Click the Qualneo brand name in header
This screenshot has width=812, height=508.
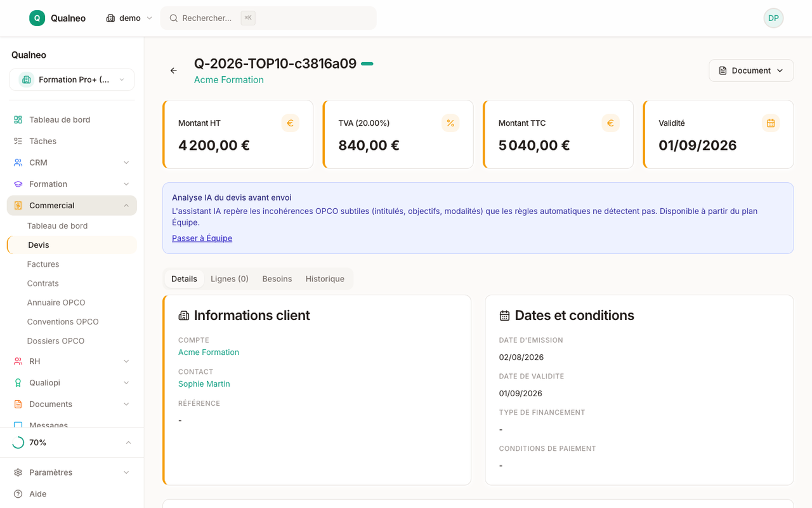68,18
